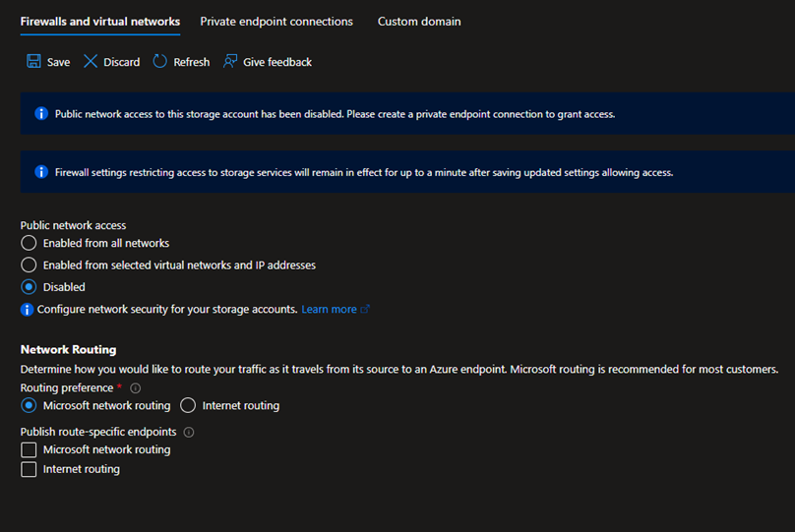The height and width of the screenshot is (532, 795).
Task: Click info icon in public access disabled banner
Action: 41,113
